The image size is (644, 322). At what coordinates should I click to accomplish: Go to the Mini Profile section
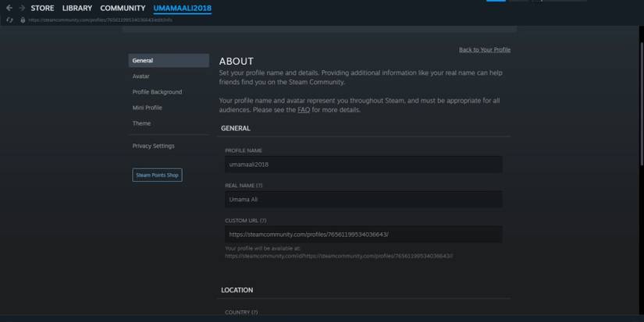[147, 108]
